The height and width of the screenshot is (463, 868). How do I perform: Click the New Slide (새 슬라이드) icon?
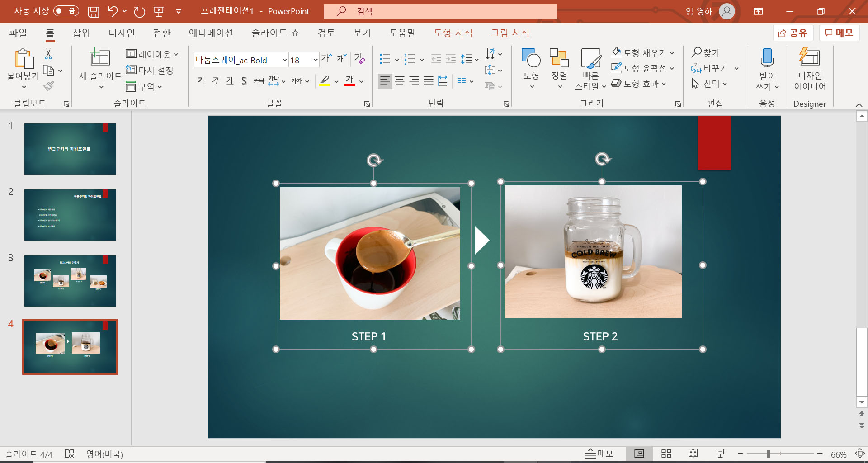[100, 57]
